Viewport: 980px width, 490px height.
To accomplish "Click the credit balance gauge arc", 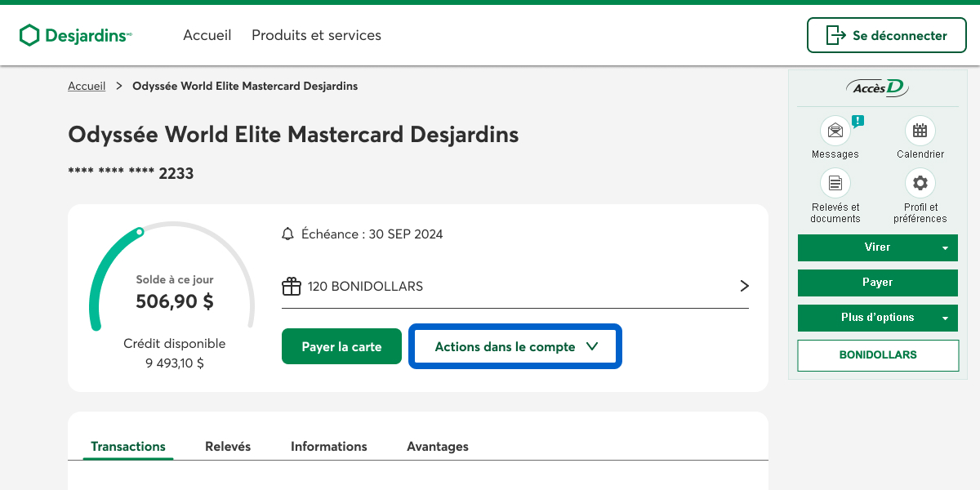I will pyautogui.click(x=102, y=261).
